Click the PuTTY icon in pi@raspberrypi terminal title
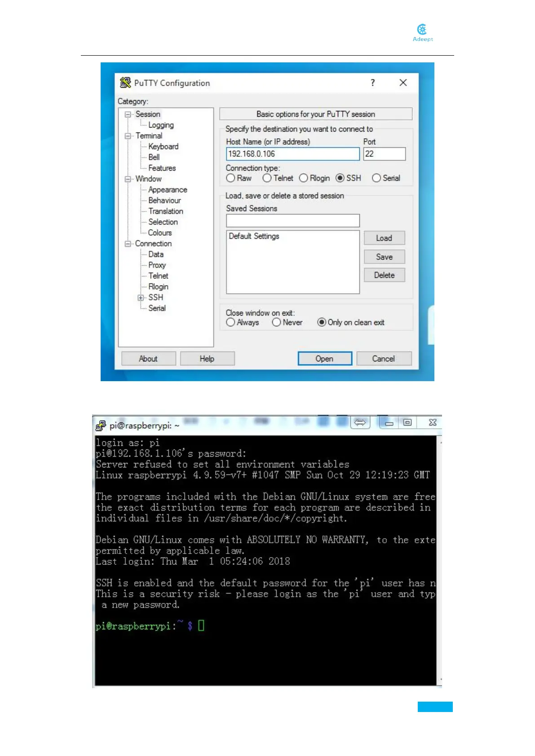535x756 pixels. click(101, 425)
